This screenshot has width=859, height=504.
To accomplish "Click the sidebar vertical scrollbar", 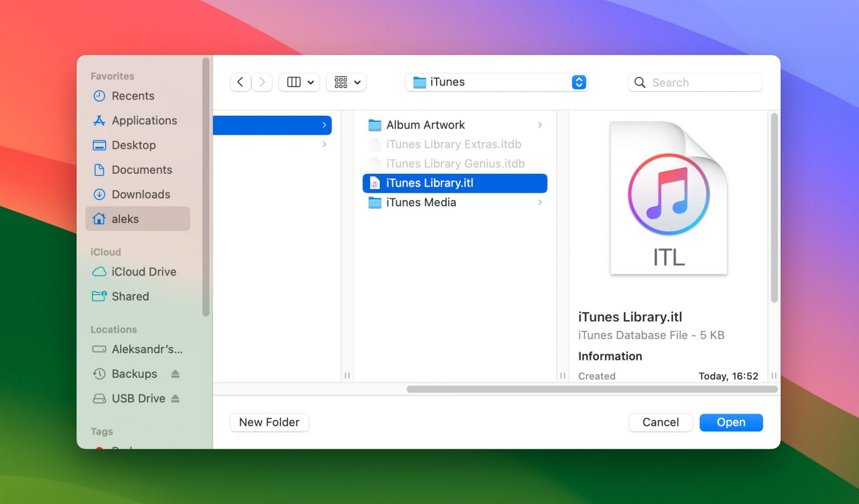I will (x=206, y=187).
